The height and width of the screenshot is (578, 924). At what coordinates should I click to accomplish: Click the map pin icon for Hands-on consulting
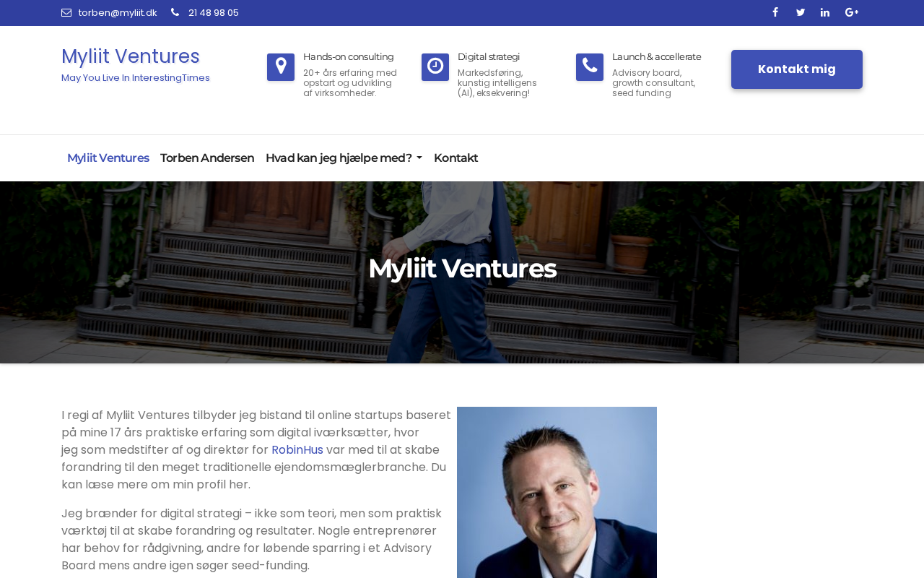pyautogui.click(x=281, y=67)
